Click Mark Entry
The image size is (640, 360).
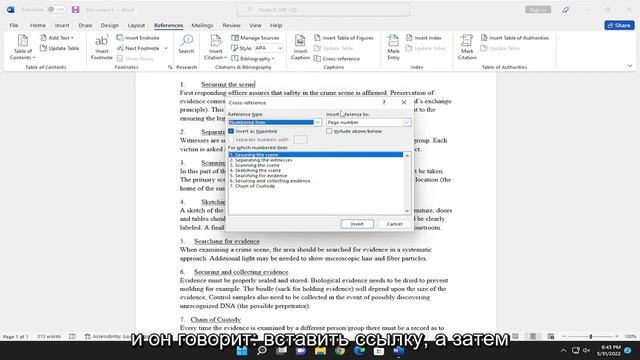coord(393,47)
